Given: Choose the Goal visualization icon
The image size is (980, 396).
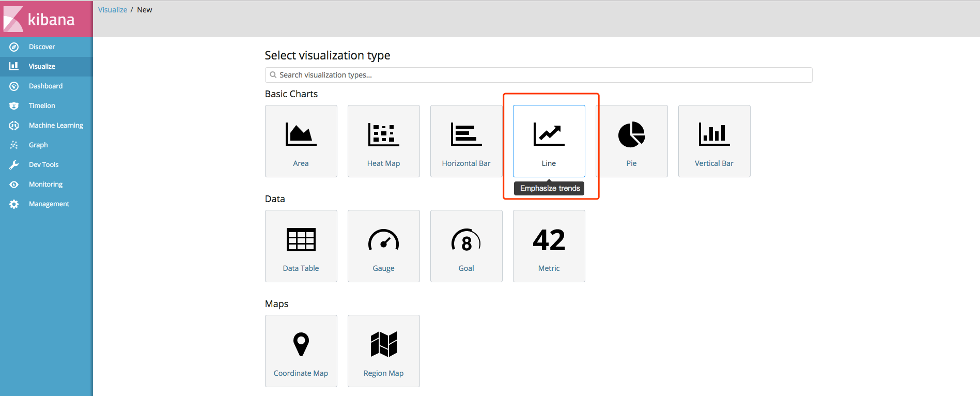Looking at the screenshot, I should click(x=466, y=240).
